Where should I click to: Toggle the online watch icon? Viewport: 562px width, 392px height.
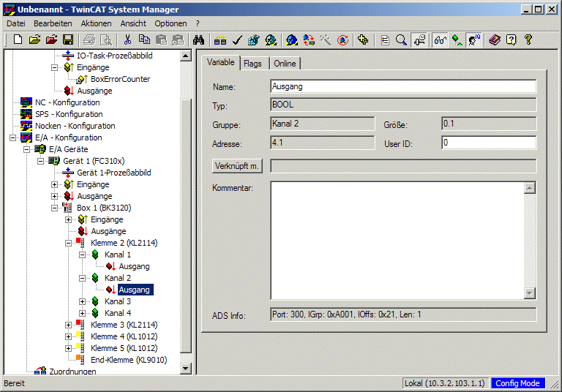tap(419, 39)
